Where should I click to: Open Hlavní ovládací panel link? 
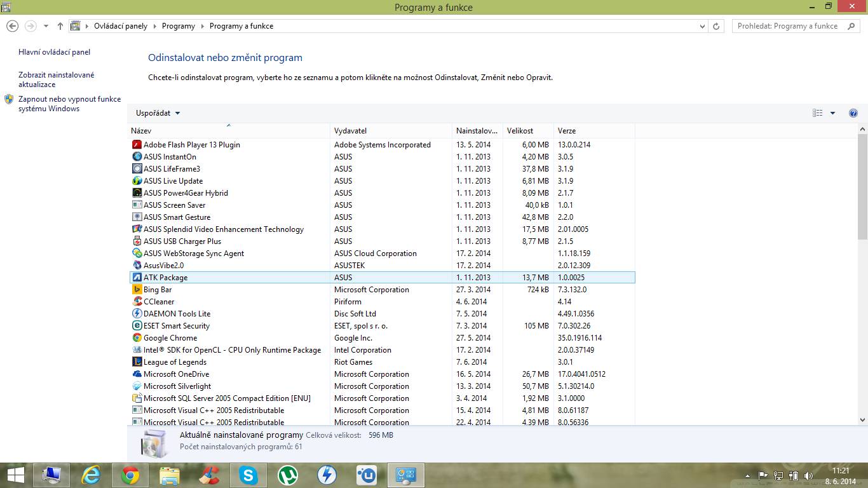click(x=55, y=52)
